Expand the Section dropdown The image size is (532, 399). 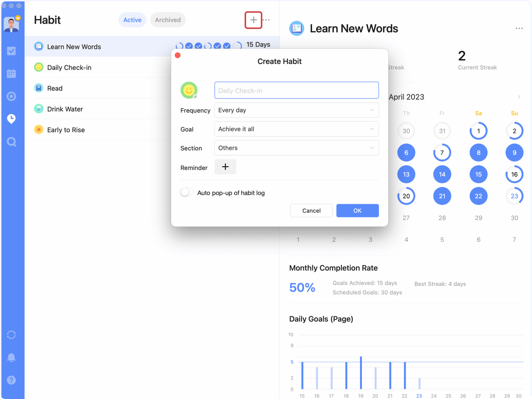click(x=296, y=148)
